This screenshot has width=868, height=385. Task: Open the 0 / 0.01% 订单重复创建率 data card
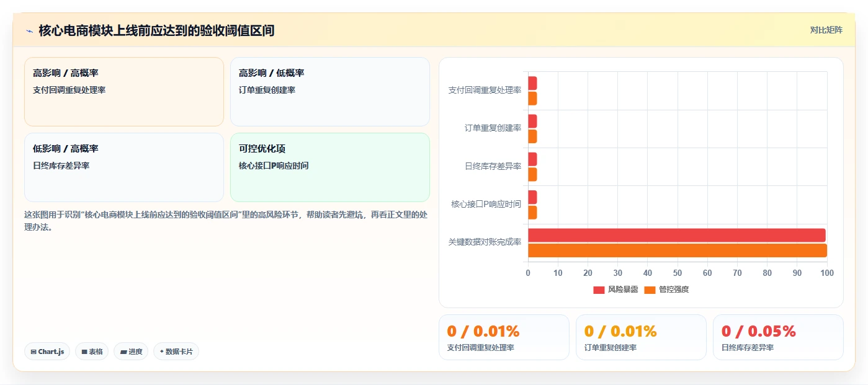[641, 337]
